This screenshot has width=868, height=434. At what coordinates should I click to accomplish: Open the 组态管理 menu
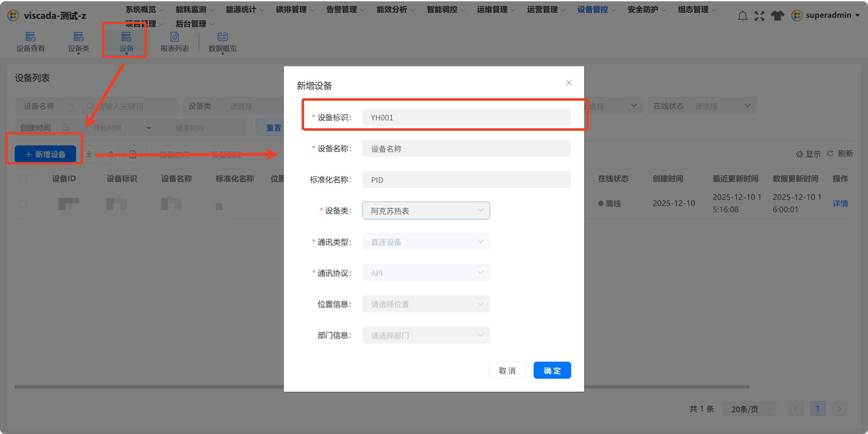(697, 10)
